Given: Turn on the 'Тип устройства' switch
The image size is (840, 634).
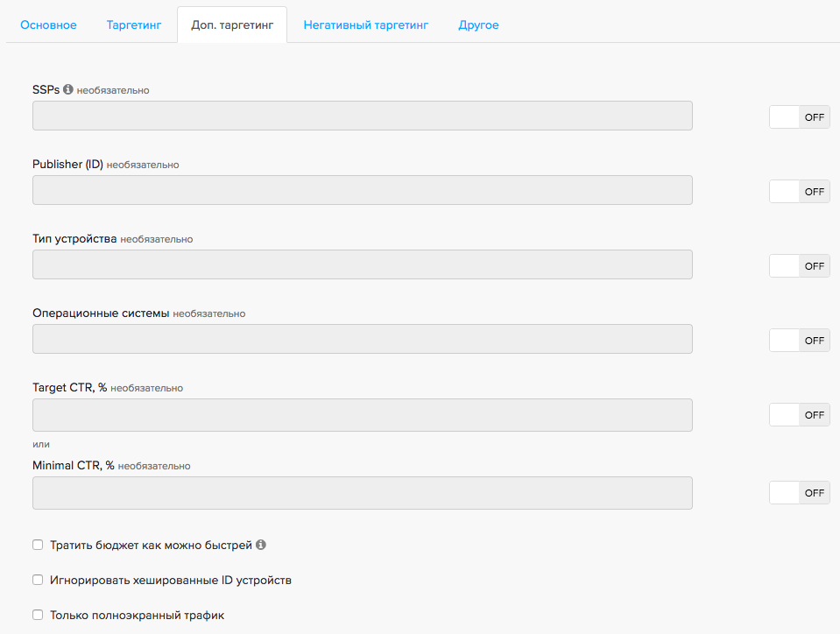Looking at the screenshot, I should pos(799,266).
